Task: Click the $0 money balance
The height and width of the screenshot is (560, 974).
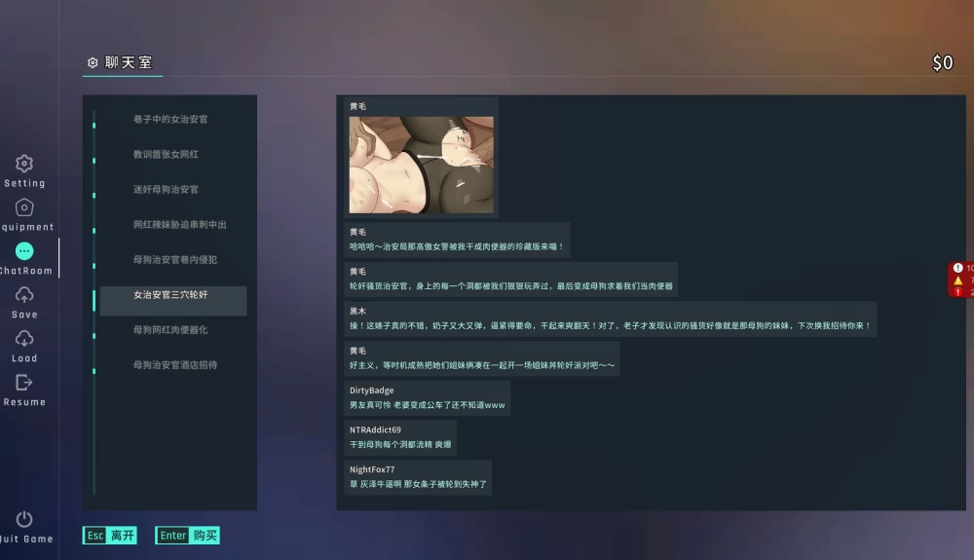Action: [x=942, y=62]
